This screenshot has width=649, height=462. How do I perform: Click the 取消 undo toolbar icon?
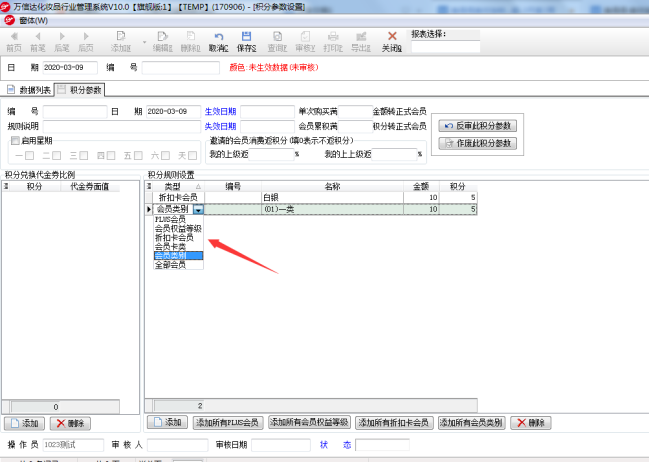coord(219,42)
